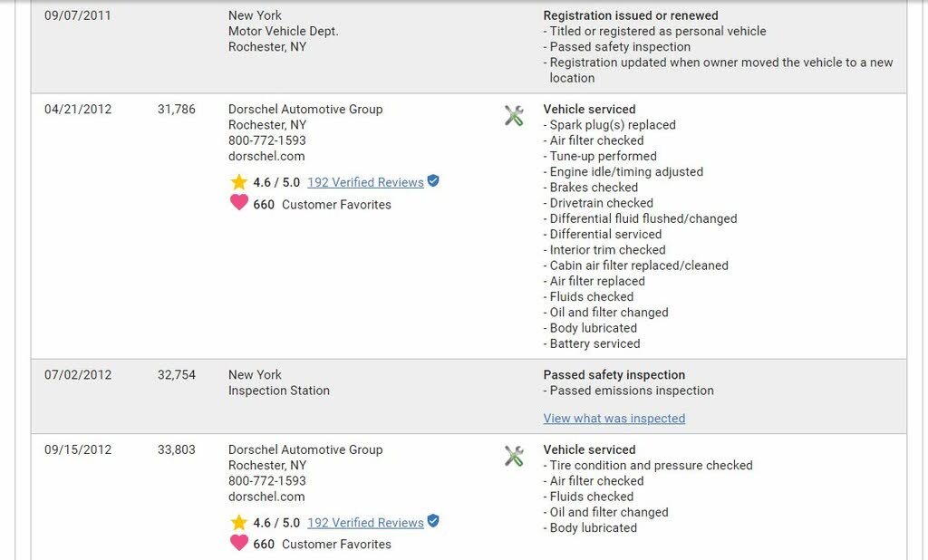The width and height of the screenshot is (928, 560).
Task: Click the blue verified badge in 04/21/2012 entry
Action: (x=433, y=180)
